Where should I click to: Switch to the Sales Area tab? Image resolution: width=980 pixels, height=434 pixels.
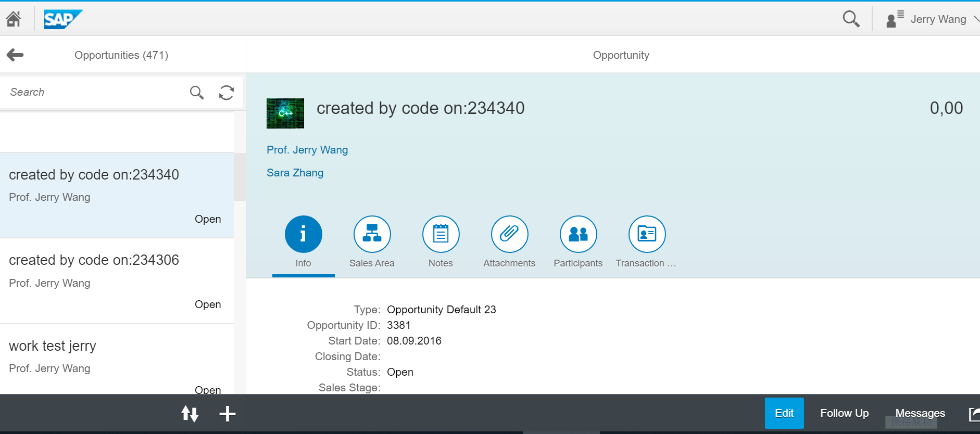click(x=372, y=242)
